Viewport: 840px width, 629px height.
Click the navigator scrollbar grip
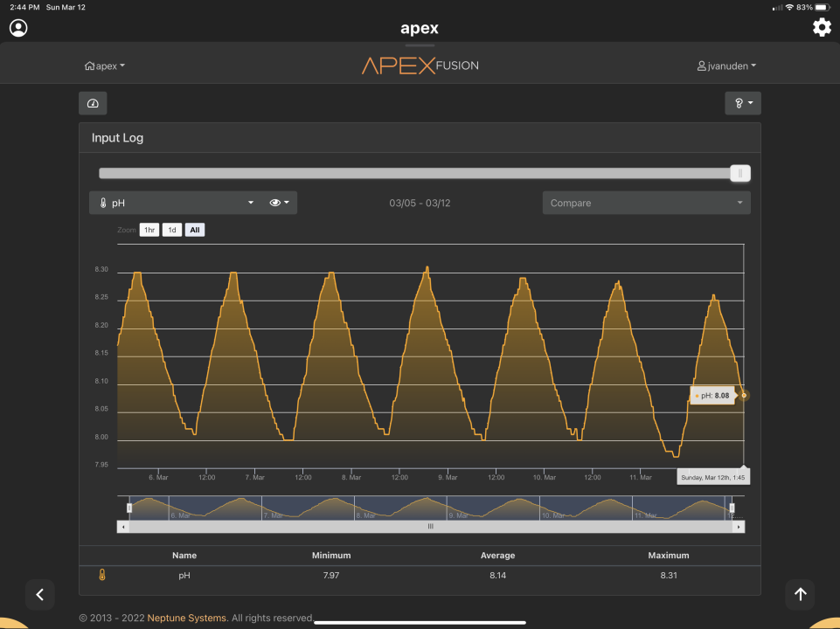tap(431, 527)
